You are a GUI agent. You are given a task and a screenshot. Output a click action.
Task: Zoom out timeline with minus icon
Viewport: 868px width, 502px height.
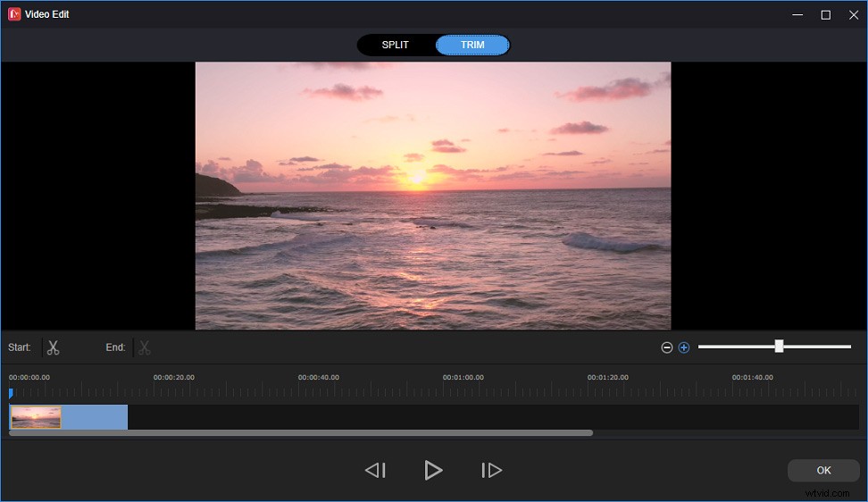[667, 347]
